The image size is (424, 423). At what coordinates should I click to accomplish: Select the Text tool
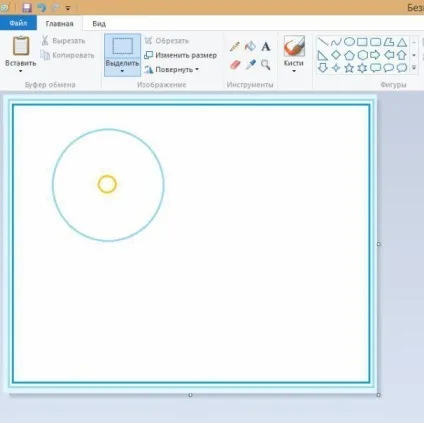[x=266, y=46]
